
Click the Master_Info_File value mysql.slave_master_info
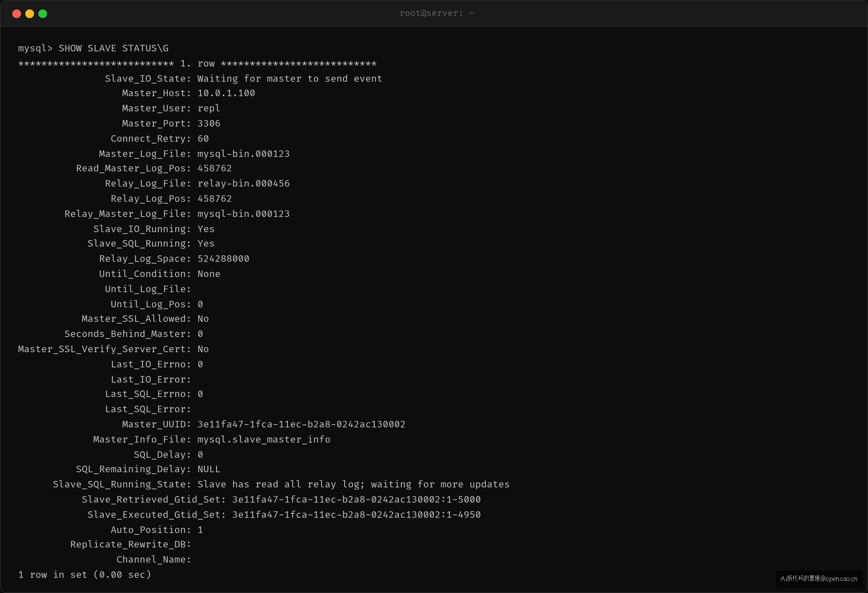click(263, 440)
